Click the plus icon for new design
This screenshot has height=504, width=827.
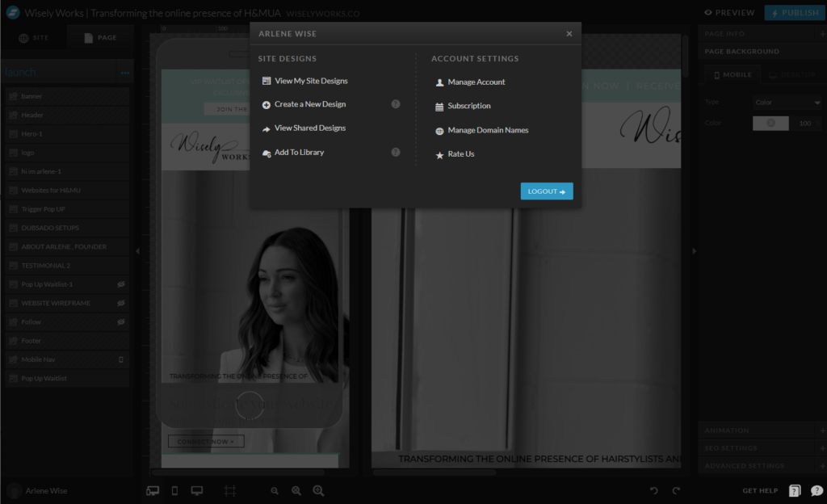click(267, 105)
